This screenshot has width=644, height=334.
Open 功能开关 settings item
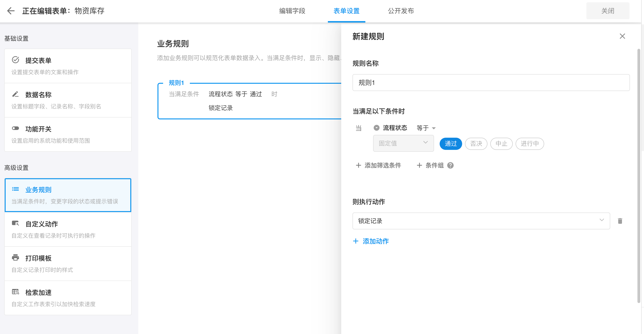coord(68,134)
